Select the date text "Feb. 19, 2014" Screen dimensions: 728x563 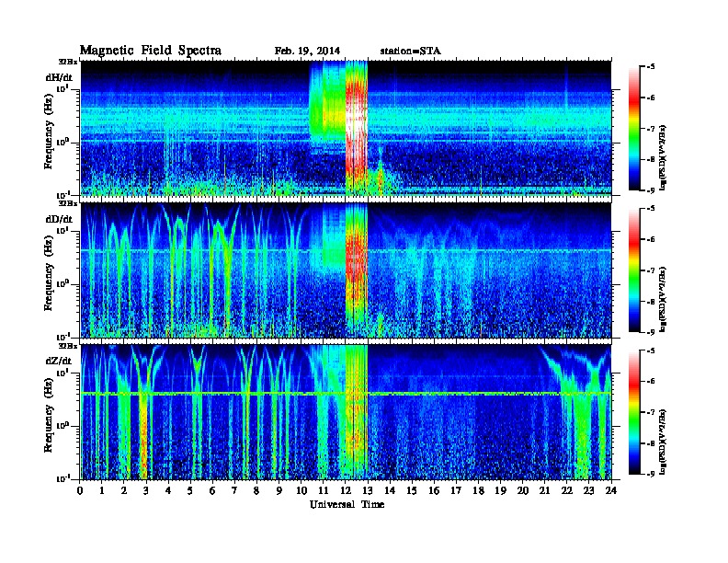(307, 52)
